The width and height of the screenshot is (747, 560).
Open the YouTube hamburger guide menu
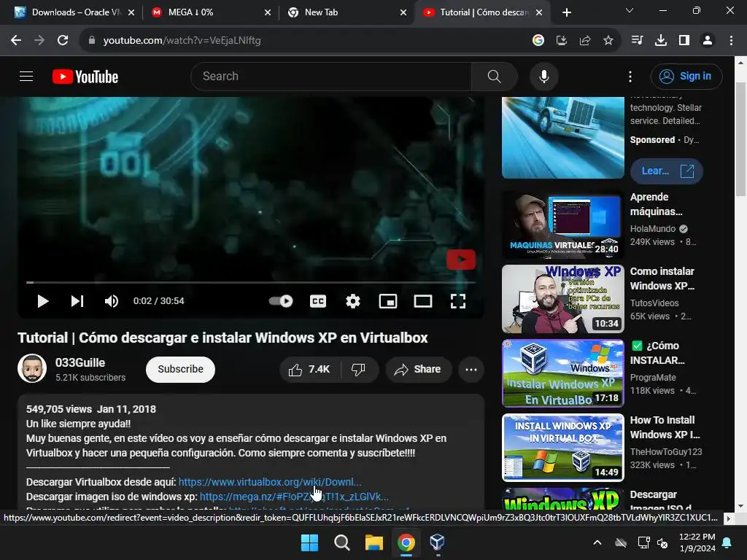pyautogui.click(x=26, y=76)
